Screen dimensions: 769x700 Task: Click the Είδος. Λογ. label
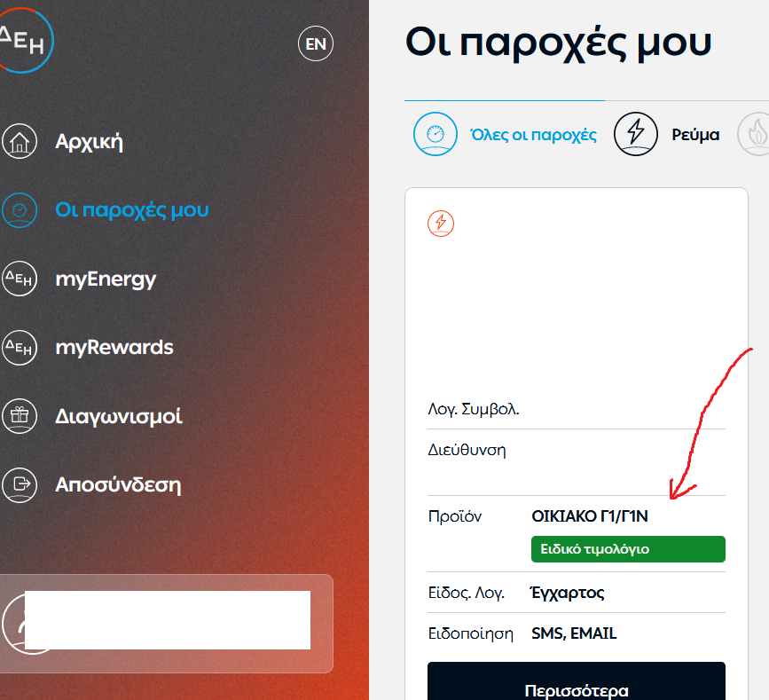tap(466, 593)
